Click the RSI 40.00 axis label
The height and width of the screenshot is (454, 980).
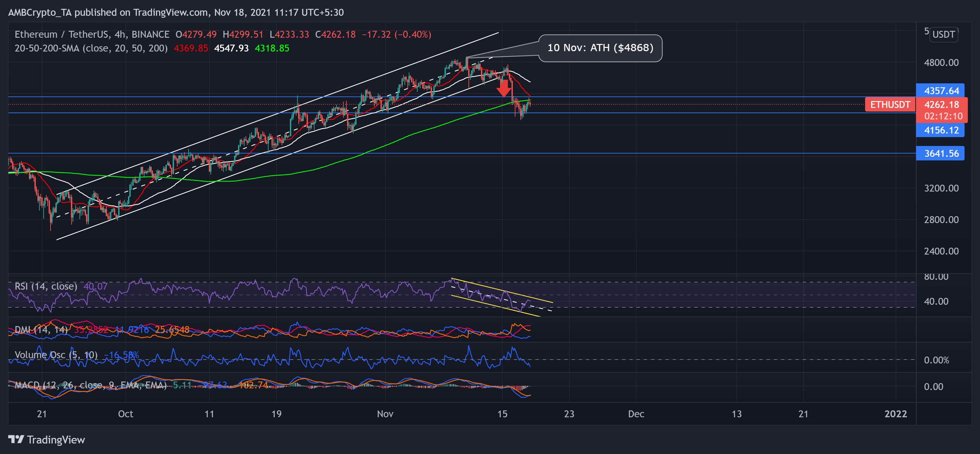(x=936, y=301)
